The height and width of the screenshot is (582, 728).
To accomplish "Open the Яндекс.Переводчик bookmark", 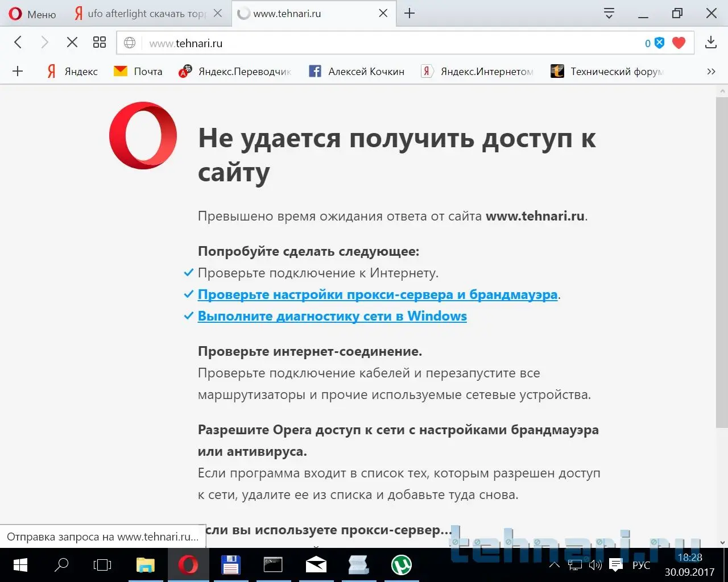I will pos(235,71).
